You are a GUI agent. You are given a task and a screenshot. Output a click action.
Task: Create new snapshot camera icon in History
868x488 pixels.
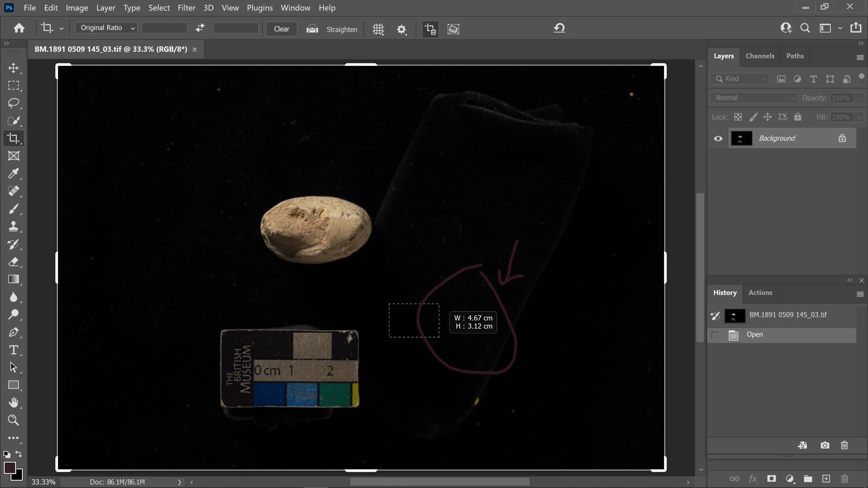(x=825, y=445)
